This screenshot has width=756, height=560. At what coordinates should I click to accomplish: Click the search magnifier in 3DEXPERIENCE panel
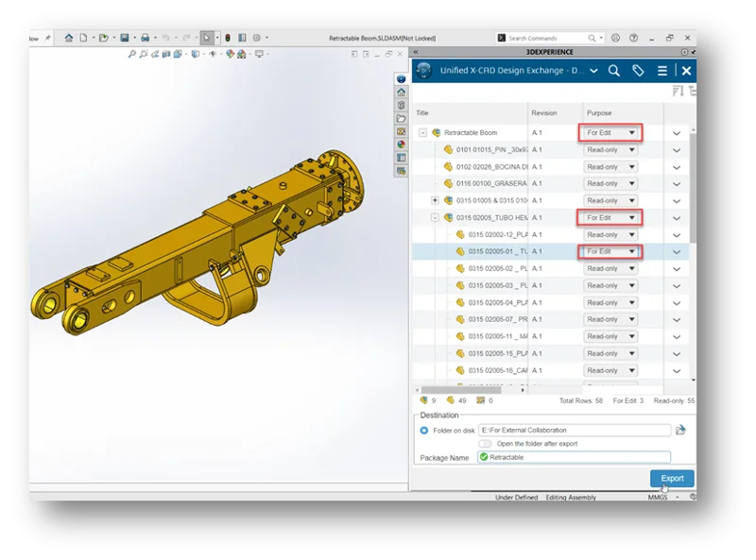(614, 71)
